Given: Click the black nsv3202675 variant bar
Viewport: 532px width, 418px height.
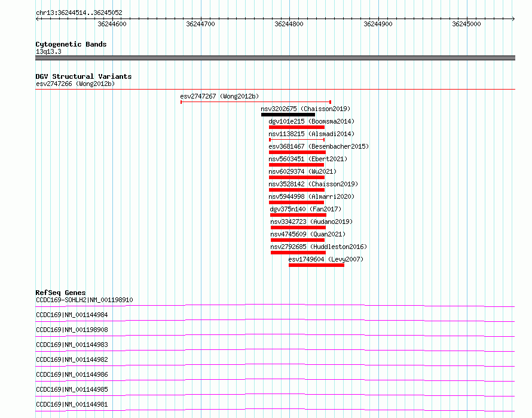Looking at the screenshot, I should click(x=288, y=115).
